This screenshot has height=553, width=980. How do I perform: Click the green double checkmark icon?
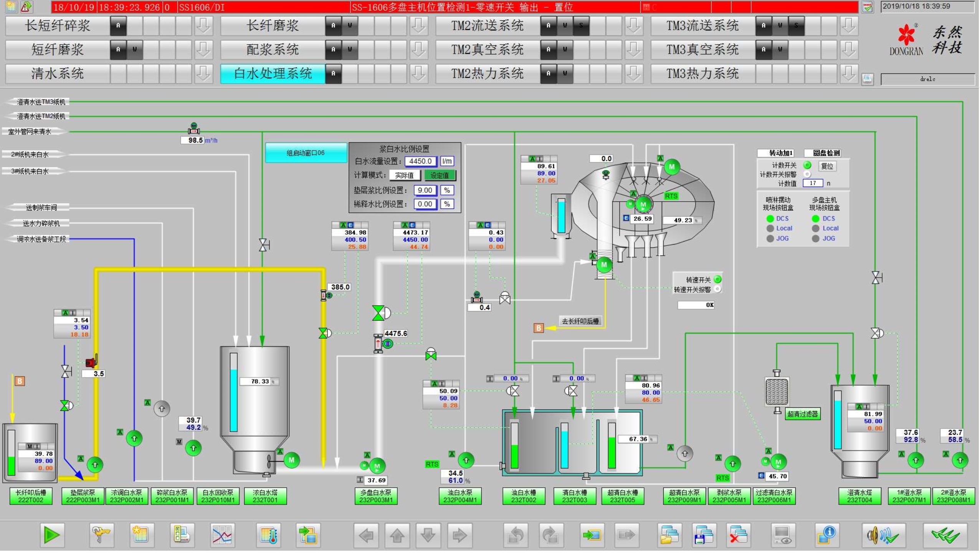pos(945,536)
